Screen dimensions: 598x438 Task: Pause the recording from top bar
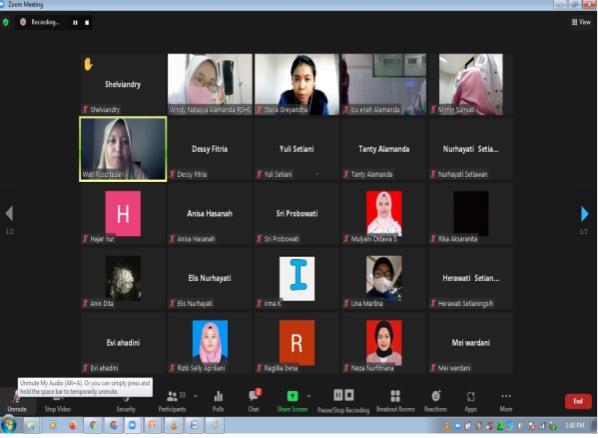pyautogui.click(x=75, y=23)
